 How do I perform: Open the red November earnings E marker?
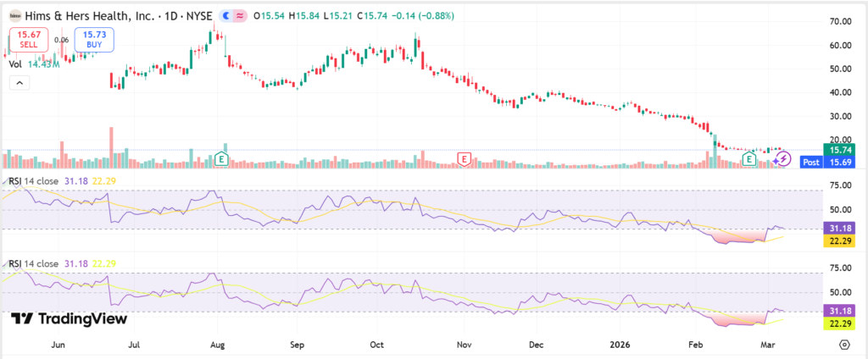click(464, 159)
